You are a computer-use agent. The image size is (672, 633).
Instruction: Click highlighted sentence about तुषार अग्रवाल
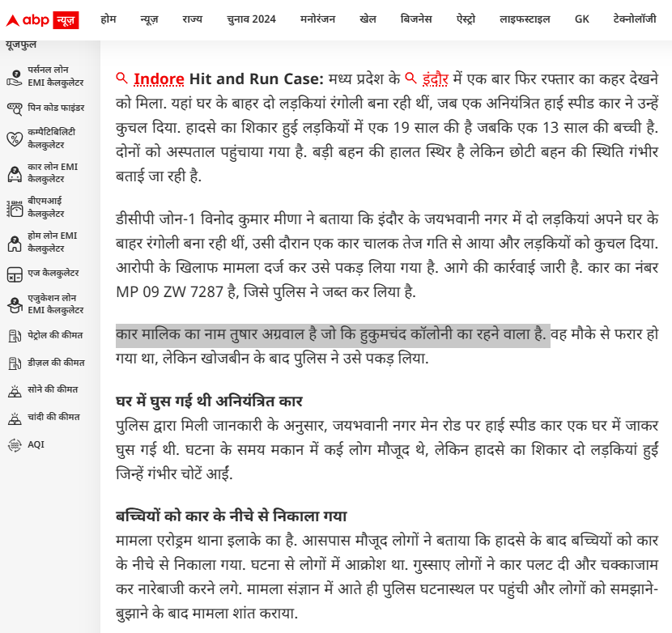click(333, 335)
